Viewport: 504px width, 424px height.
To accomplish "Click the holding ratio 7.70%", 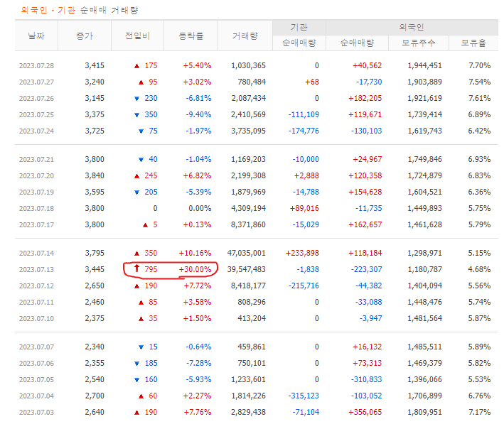I will pos(479,65).
